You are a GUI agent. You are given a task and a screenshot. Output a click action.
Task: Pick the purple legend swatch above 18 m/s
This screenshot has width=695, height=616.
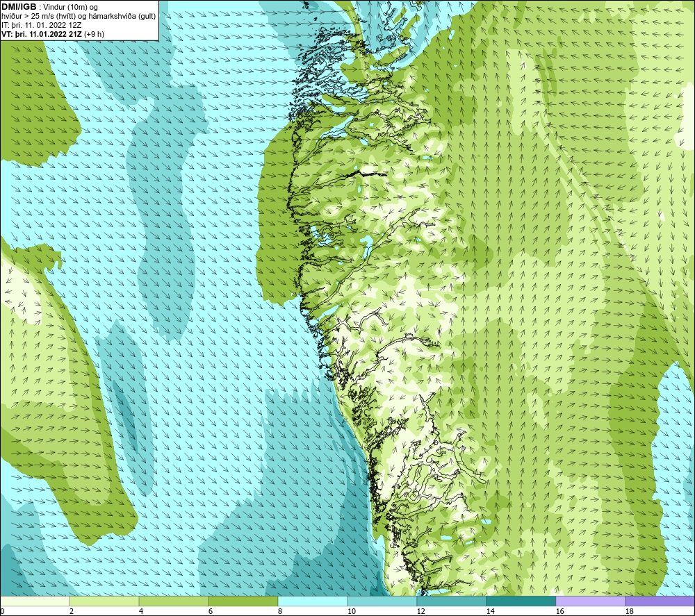[660, 601]
